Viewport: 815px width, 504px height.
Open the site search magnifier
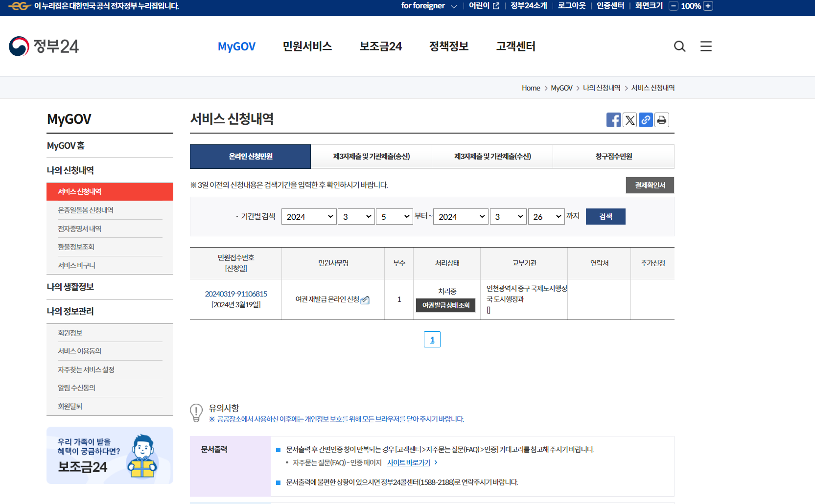click(x=679, y=46)
